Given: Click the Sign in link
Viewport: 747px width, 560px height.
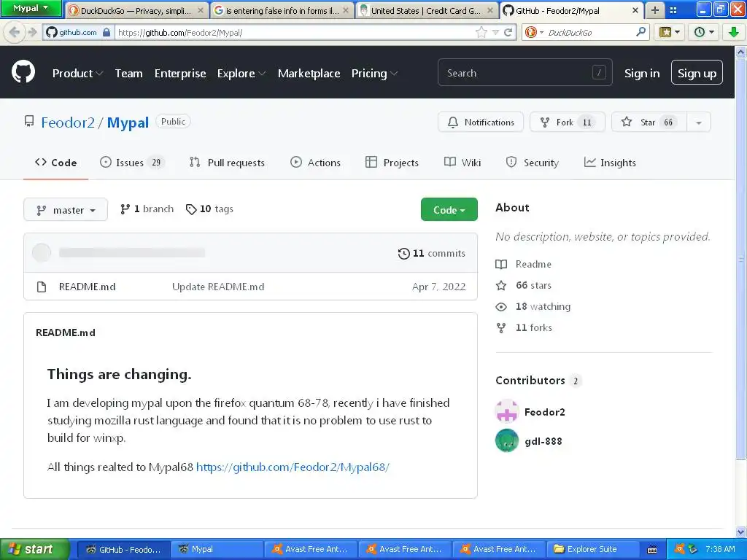Looking at the screenshot, I should tap(642, 74).
